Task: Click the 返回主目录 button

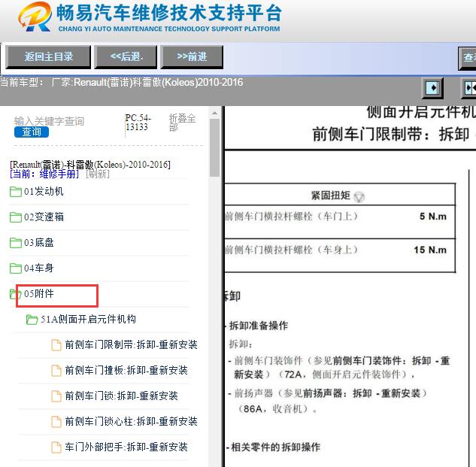Action: pyautogui.click(x=48, y=57)
